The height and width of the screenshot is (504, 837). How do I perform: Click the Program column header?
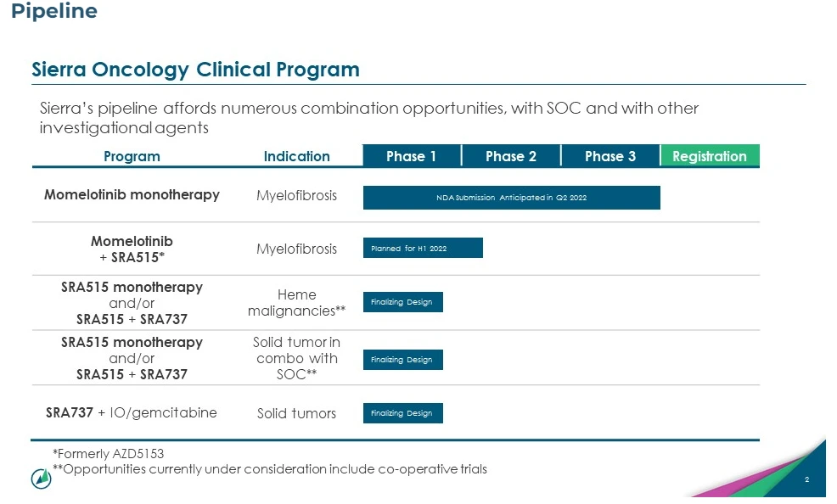(132, 156)
